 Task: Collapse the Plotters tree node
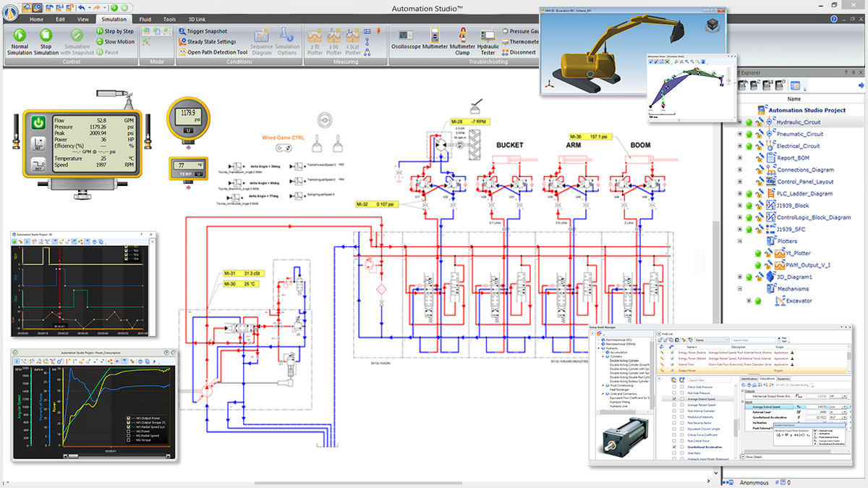coord(739,241)
